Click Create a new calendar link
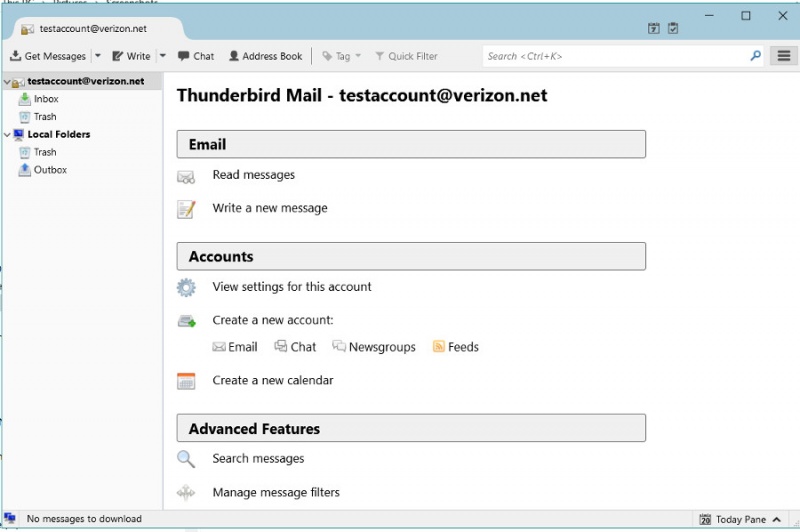 pyautogui.click(x=273, y=381)
